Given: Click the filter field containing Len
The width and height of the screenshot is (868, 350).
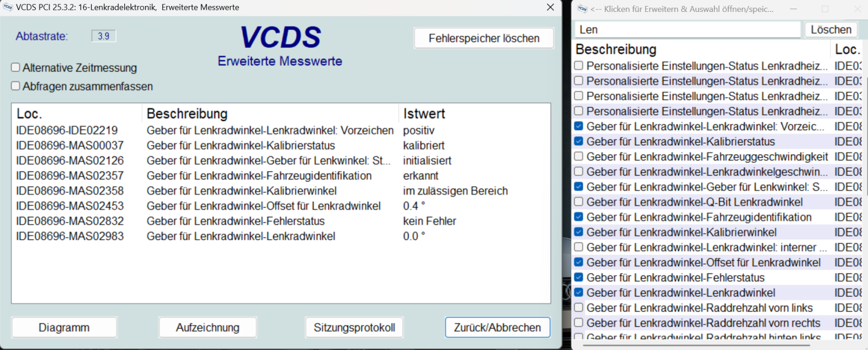Looking at the screenshot, I should pyautogui.click(x=687, y=29).
